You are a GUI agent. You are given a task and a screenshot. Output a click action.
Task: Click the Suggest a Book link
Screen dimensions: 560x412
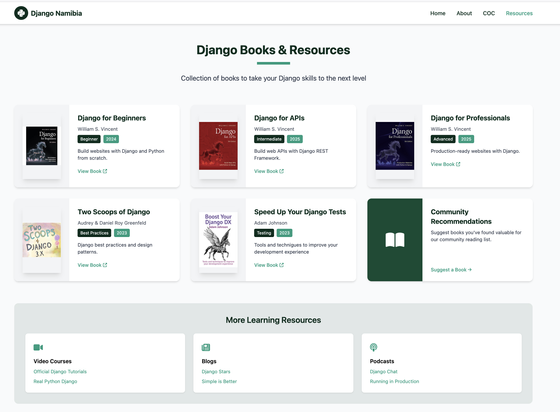(x=451, y=270)
